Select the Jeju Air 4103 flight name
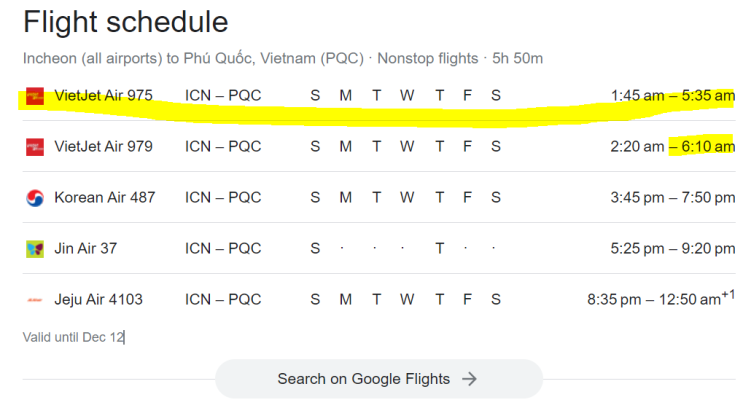The height and width of the screenshot is (408, 743). [98, 300]
